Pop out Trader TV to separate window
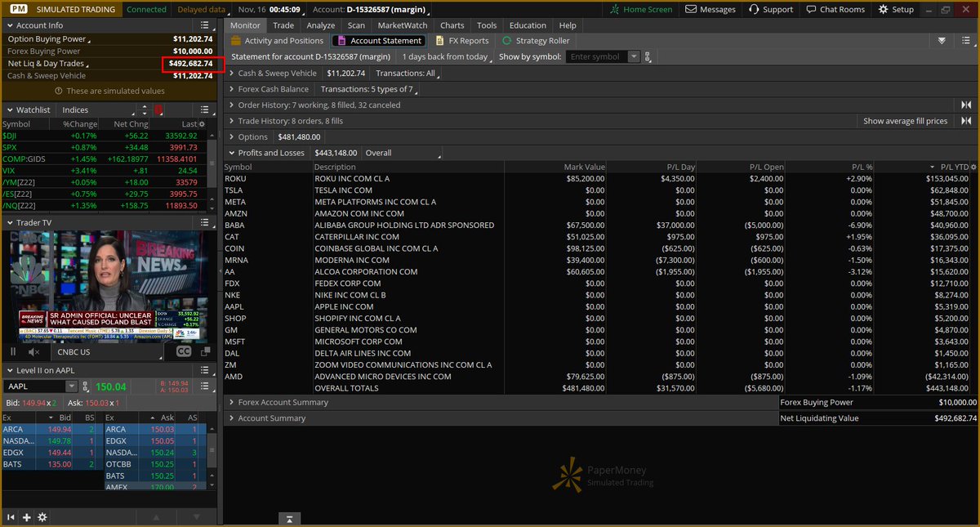Viewport: 980px width, 527px height. coord(204,352)
